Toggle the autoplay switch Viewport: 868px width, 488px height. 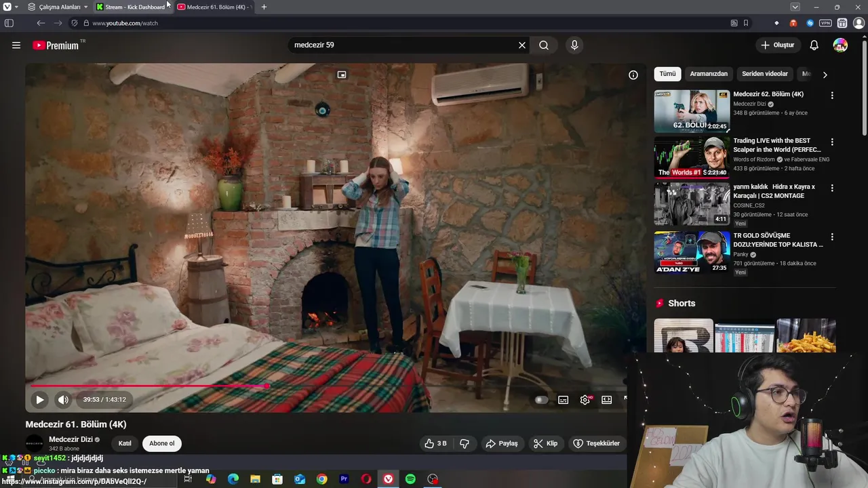click(540, 400)
